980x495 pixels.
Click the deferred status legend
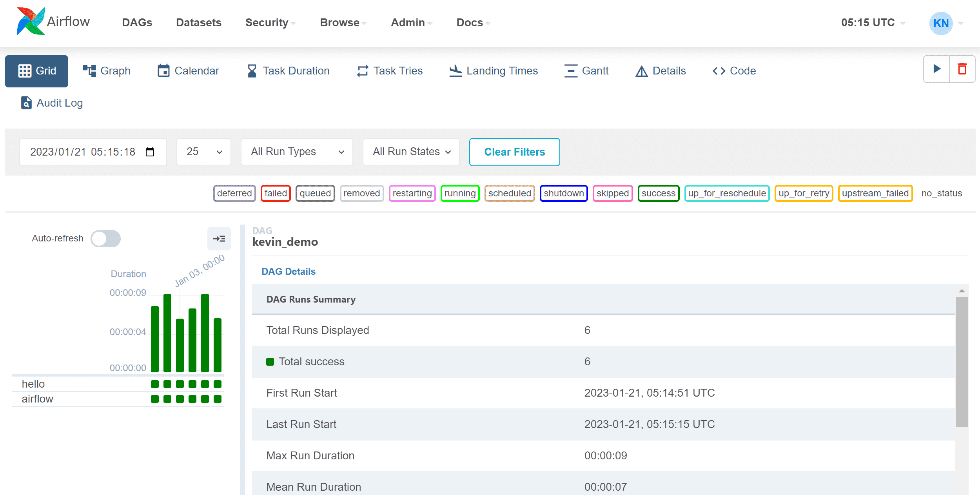coord(234,193)
